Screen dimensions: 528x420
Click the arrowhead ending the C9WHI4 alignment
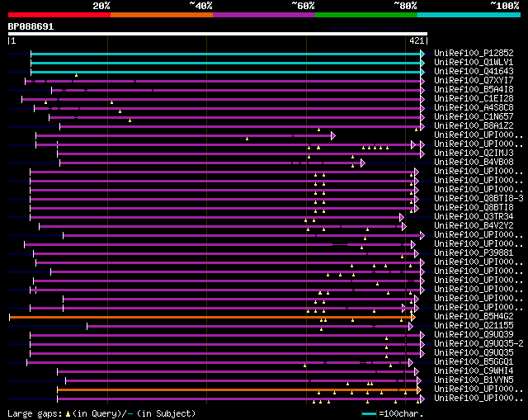[x=416, y=372]
